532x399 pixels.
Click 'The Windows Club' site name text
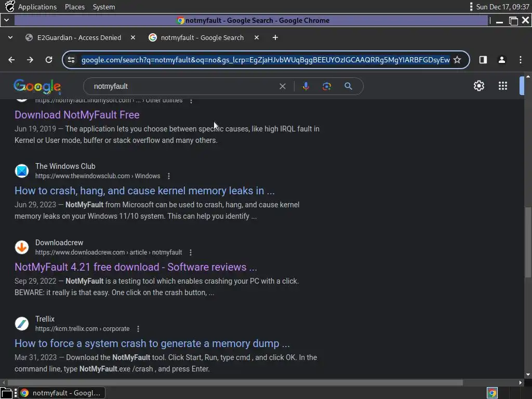65,166
